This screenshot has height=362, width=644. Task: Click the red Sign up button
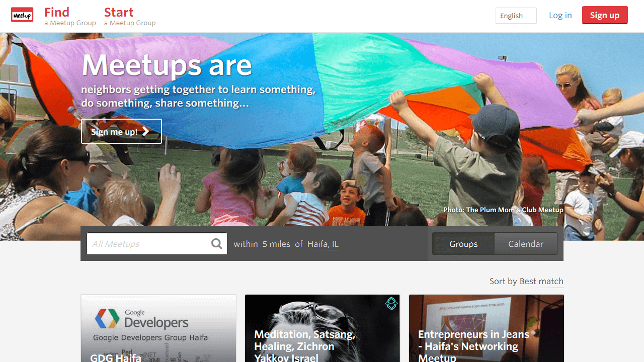click(605, 15)
